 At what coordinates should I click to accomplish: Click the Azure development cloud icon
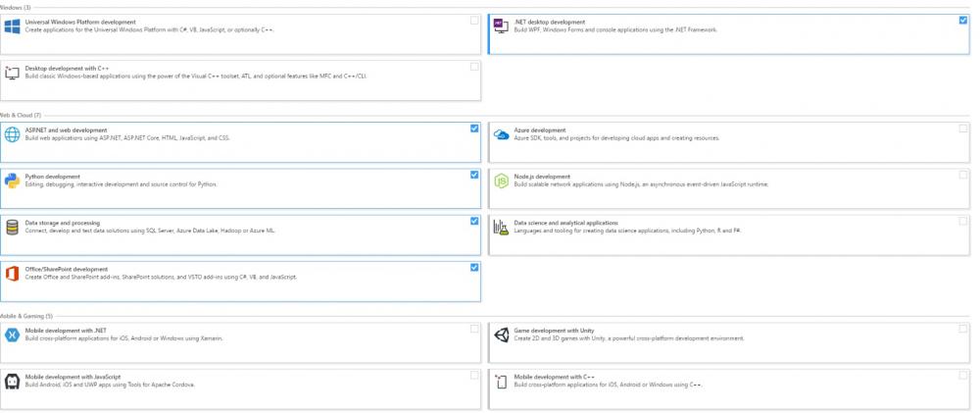[501, 134]
